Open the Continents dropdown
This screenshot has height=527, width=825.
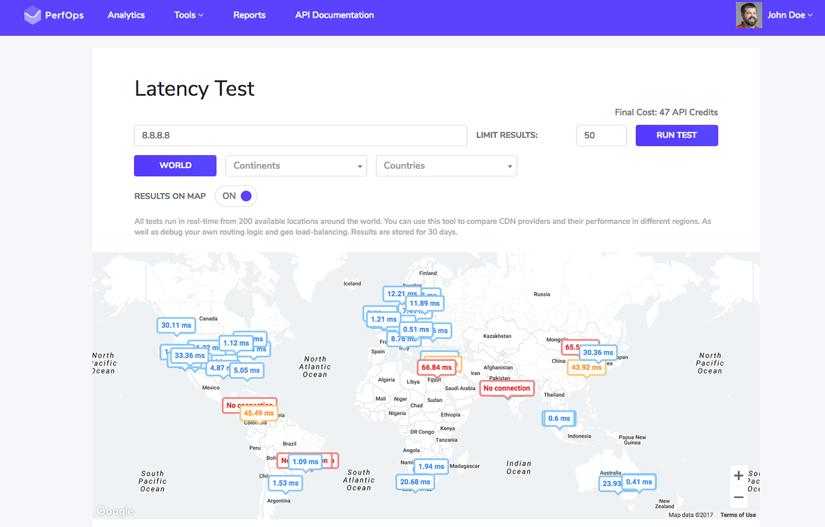(296, 166)
